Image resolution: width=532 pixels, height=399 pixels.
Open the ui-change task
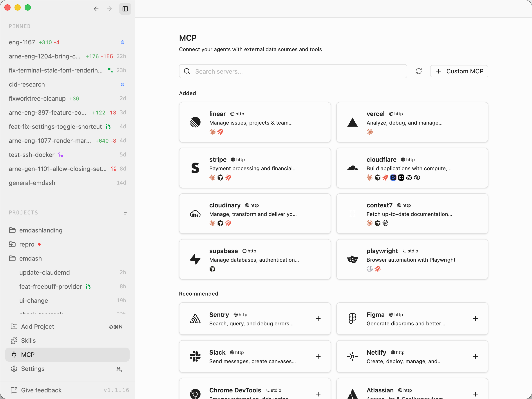(x=67, y=300)
